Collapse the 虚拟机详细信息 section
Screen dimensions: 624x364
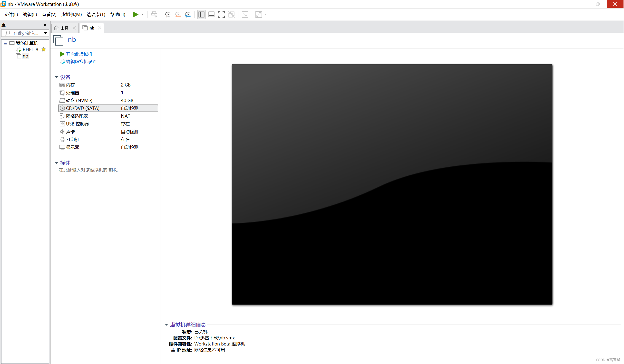pyautogui.click(x=166, y=325)
